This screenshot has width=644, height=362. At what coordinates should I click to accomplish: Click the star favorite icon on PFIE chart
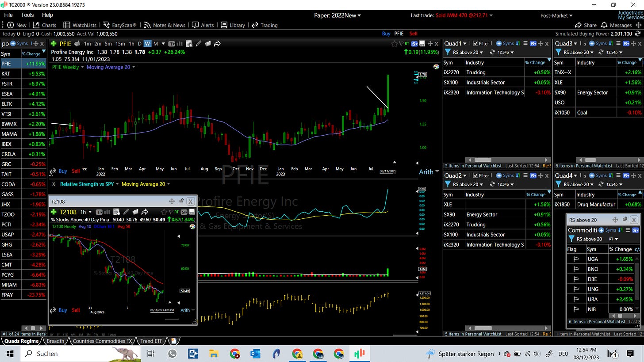[x=394, y=43]
